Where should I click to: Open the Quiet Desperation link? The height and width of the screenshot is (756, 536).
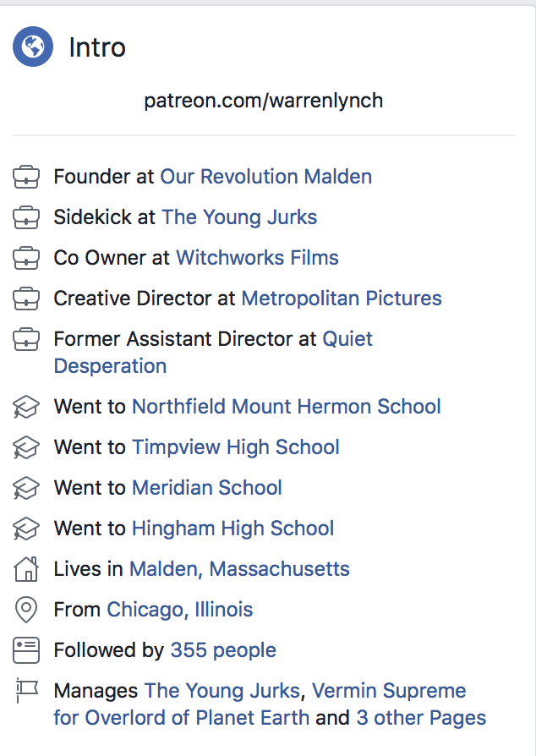[213, 353]
